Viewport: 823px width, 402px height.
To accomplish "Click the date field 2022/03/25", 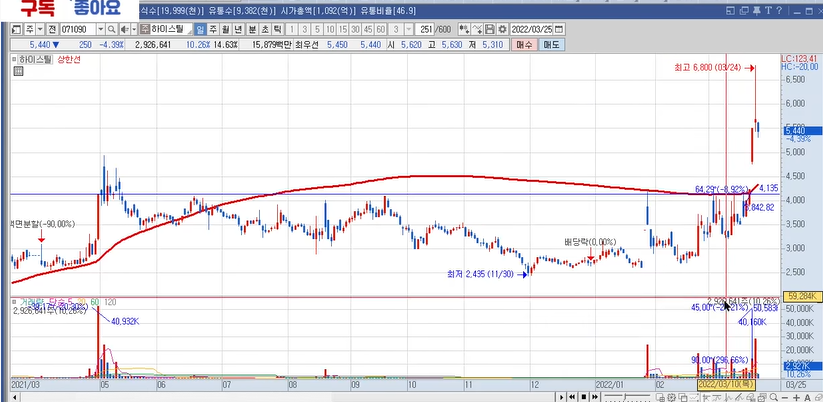I will point(532,29).
